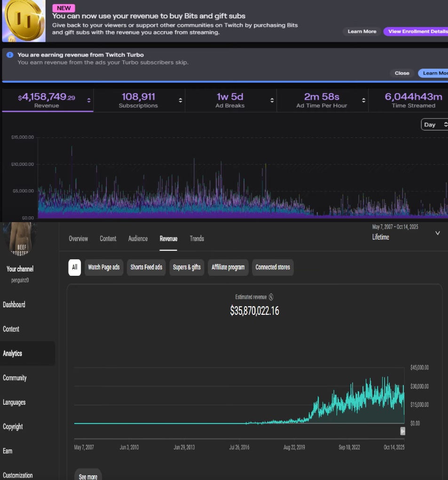Select the Supers & gifts filter chip
The image size is (448, 480).
(x=187, y=267)
